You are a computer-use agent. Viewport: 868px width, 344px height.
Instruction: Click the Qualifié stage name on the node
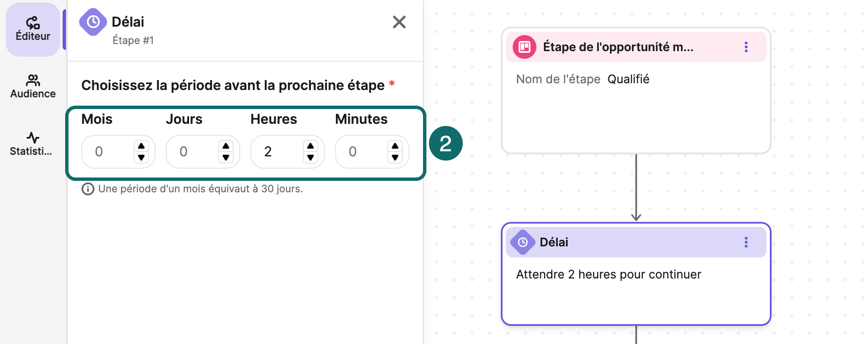[x=629, y=79]
